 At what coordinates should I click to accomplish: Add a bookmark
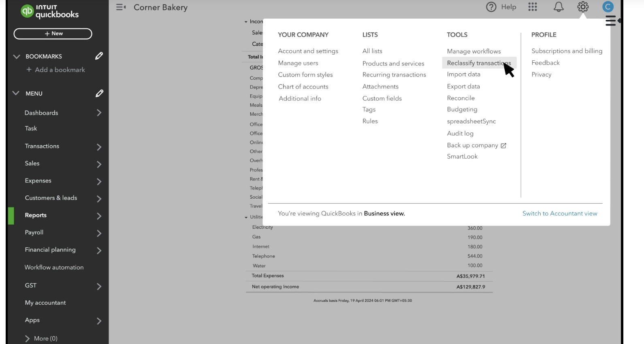tap(56, 70)
